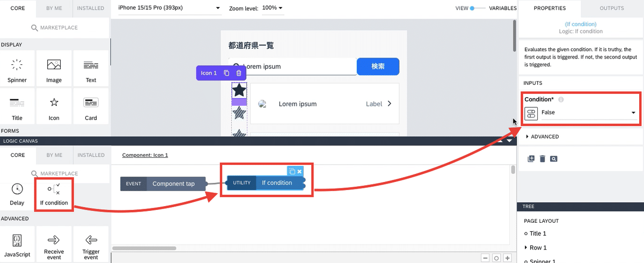This screenshot has width=644, height=263.
Task: Select the Card component icon
Action: coord(91,106)
